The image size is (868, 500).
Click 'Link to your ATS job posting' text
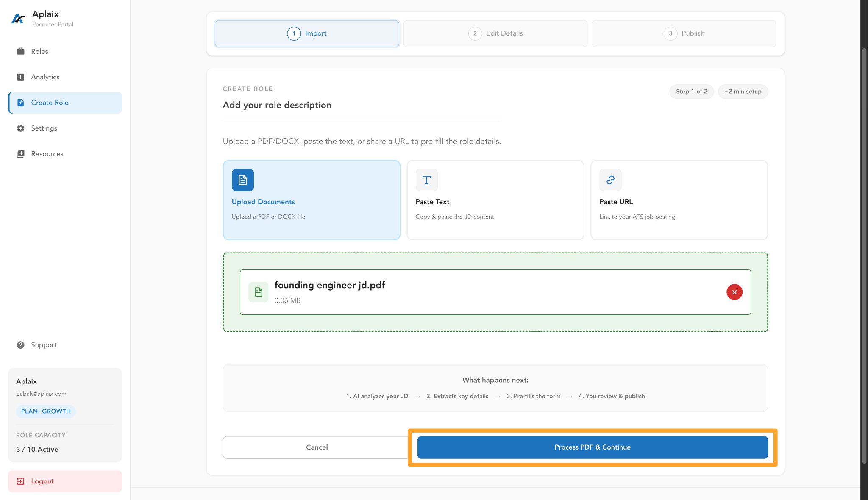(637, 217)
